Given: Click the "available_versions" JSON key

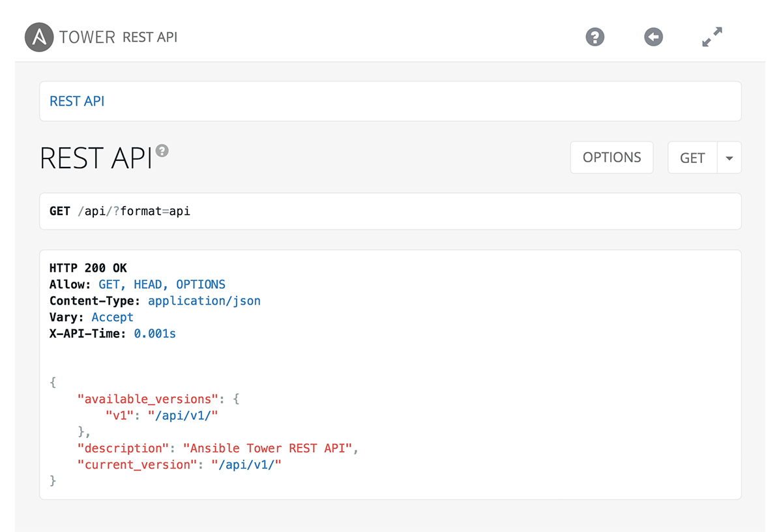Looking at the screenshot, I should click(x=147, y=399).
